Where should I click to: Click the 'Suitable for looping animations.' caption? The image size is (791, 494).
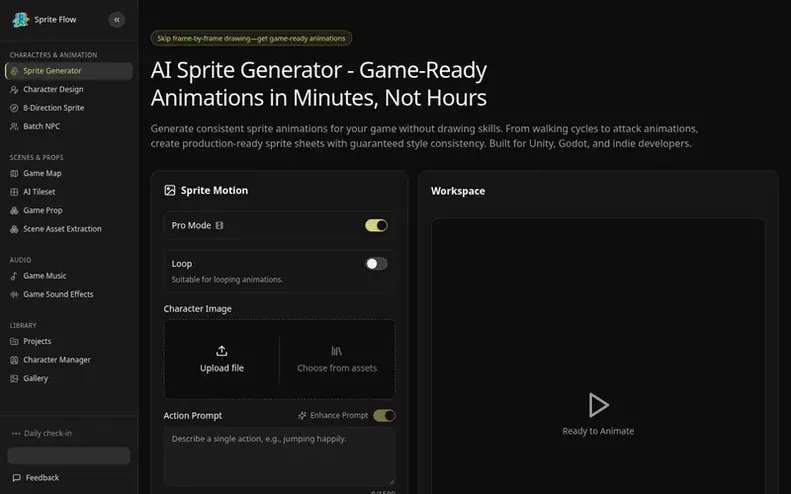(x=227, y=280)
